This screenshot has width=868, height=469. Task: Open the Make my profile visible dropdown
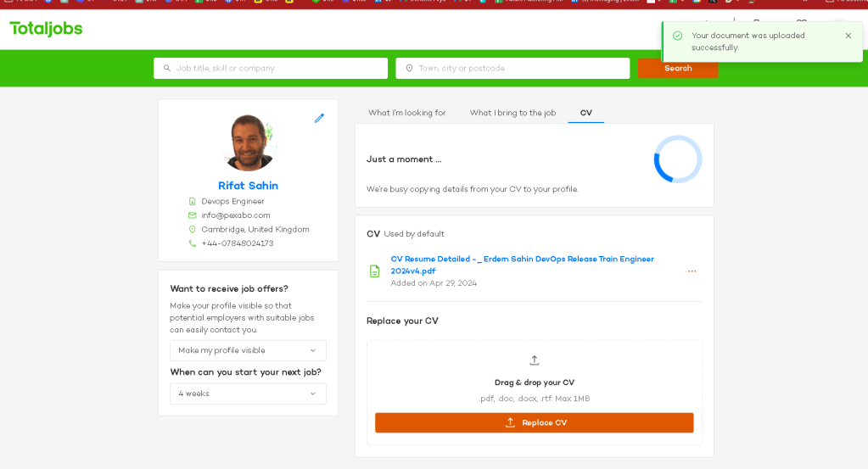tap(248, 350)
